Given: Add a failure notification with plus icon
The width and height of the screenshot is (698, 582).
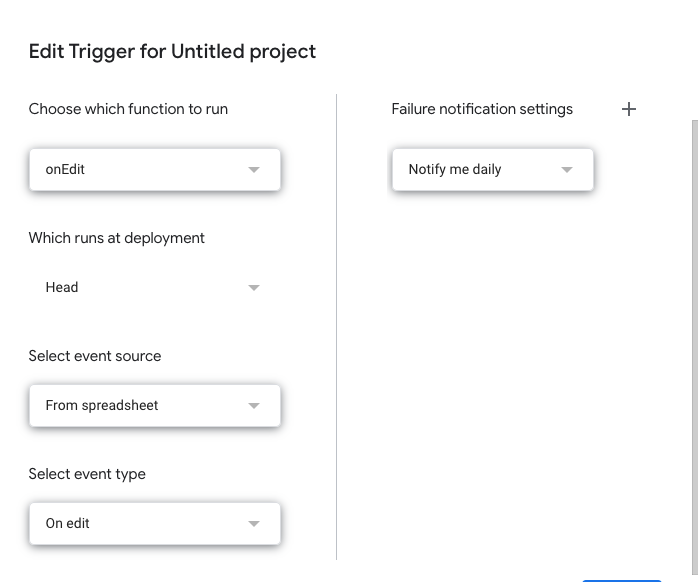Looking at the screenshot, I should [629, 109].
